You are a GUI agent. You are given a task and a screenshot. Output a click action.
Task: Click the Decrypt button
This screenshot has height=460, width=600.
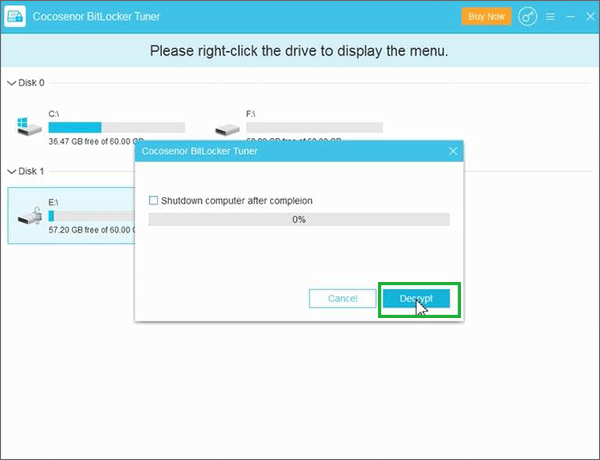click(x=416, y=298)
